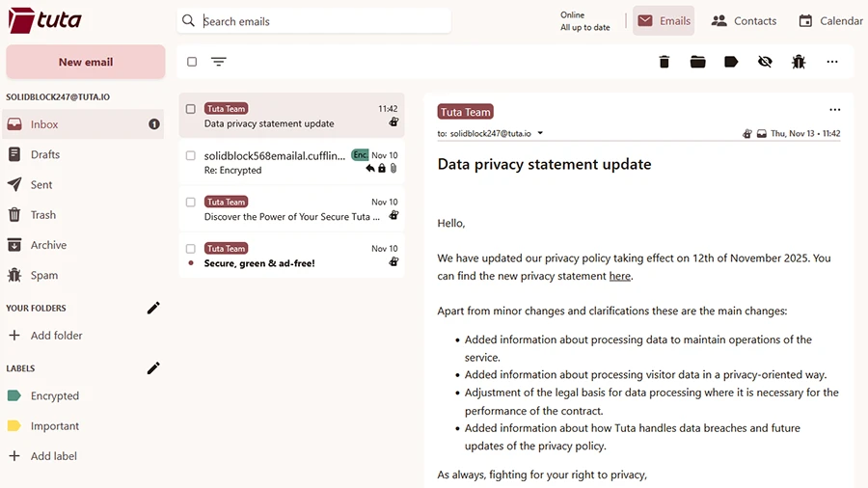Viewport: 868px width, 488px height.
Task: Open the filter icon above the email list
Action: [219, 62]
